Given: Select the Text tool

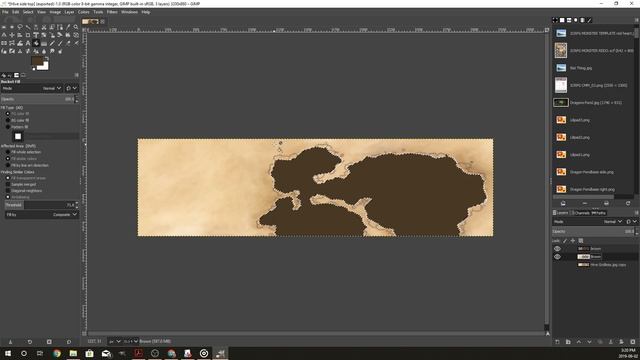Looking at the screenshot, I should pyautogui.click(x=28, y=43).
